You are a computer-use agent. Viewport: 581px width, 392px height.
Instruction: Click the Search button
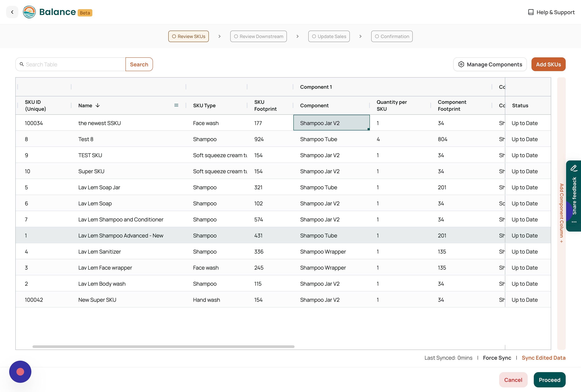tap(139, 64)
